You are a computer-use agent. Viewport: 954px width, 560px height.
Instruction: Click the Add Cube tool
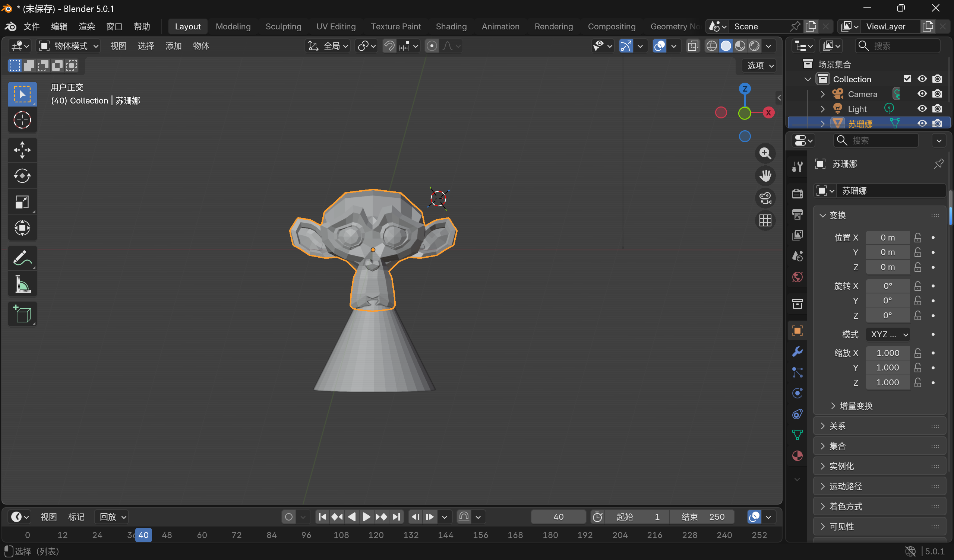pyautogui.click(x=22, y=314)
